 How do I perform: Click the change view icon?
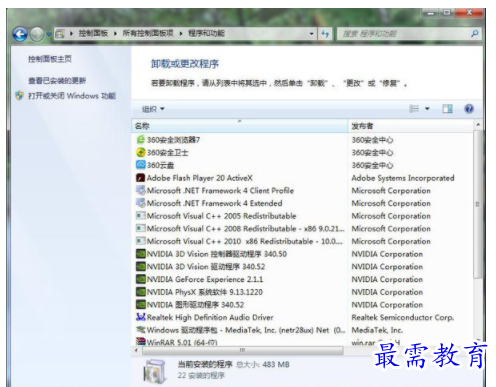[x=414, y=109]
